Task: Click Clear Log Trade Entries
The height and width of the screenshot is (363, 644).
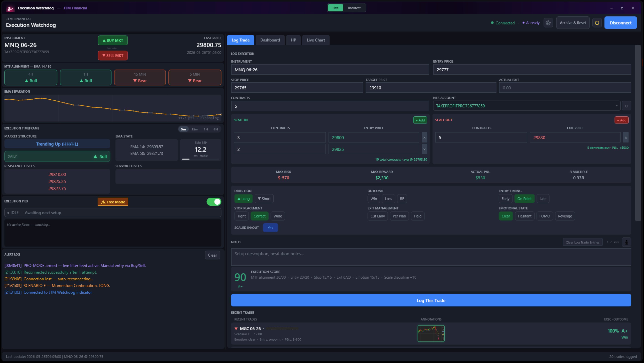Action: [582, 242]
